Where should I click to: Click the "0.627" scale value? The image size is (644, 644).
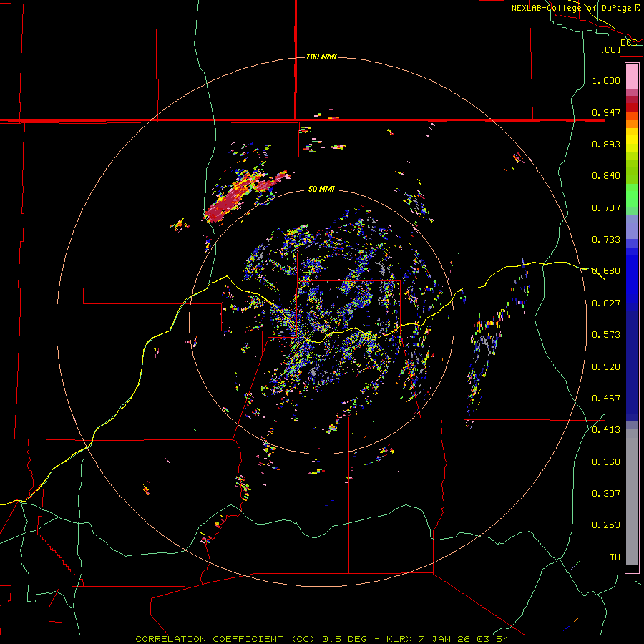[x=606, y=303]
